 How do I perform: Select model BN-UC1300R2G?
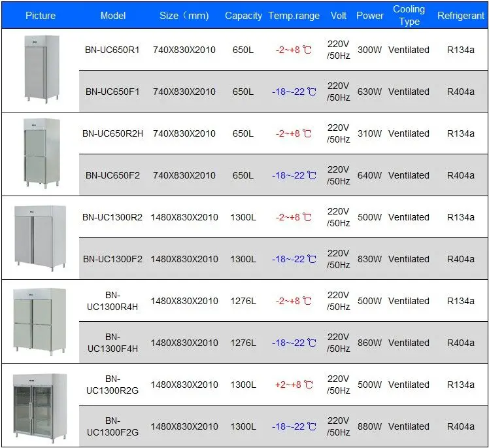(x=112, y=385)
